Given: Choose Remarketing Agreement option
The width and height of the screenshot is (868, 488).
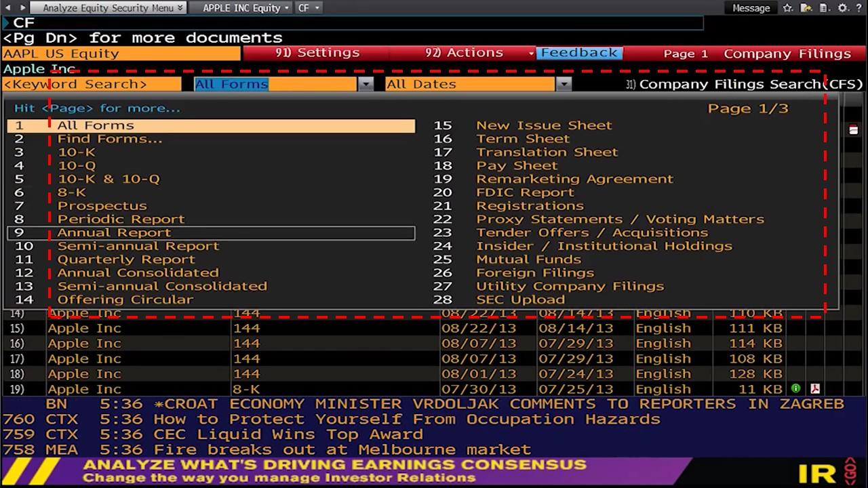Looking at the screenshot, I should 574,179.
